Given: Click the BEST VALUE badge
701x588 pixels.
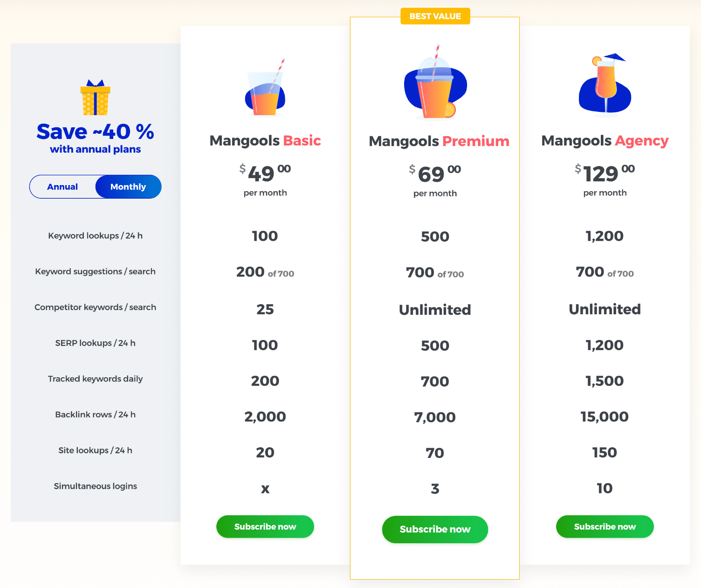Looking at the screenshot, I should (435, 16).
